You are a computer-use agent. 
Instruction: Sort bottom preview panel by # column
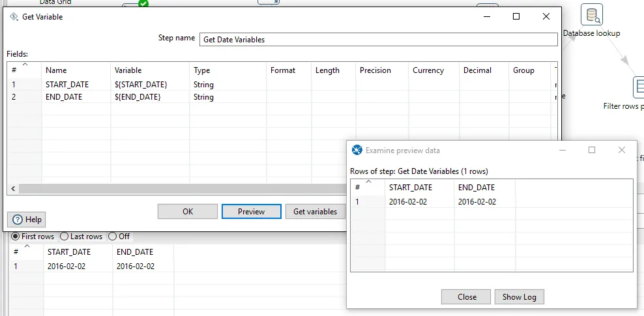click(26, 251)
